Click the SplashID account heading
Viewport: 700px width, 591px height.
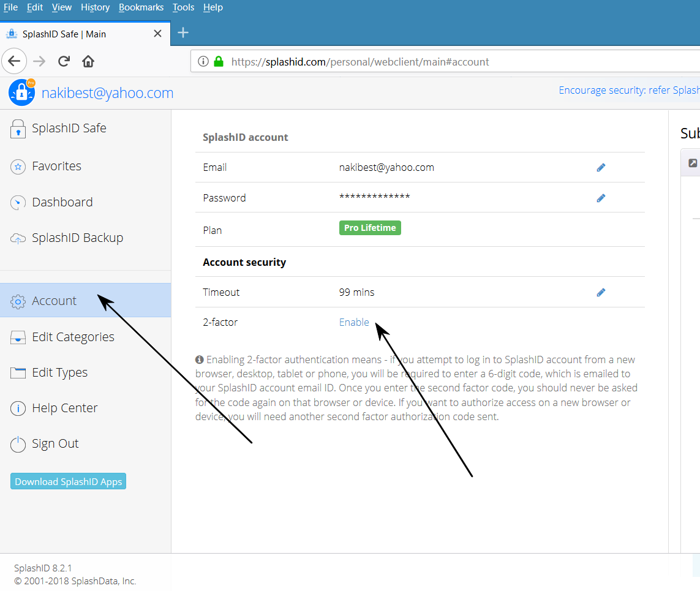[x=246, y=137]
